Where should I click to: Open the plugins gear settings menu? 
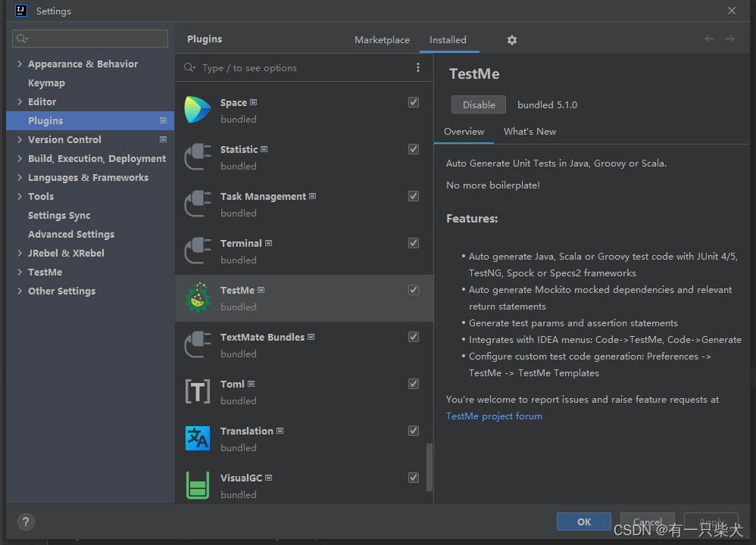click(x=512, y=40)
